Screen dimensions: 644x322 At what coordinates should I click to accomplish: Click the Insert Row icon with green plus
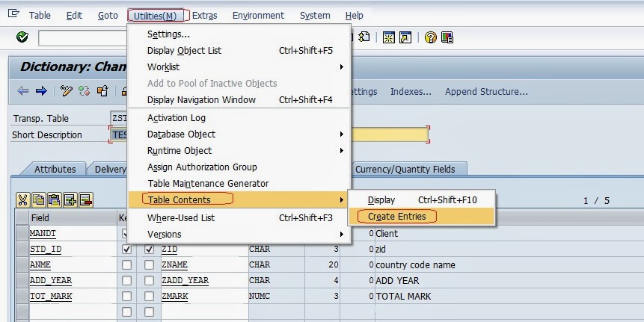click(x=70, y=199)
